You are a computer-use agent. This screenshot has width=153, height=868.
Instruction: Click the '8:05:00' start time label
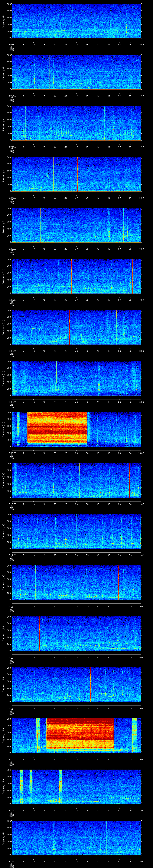(12, 249)
